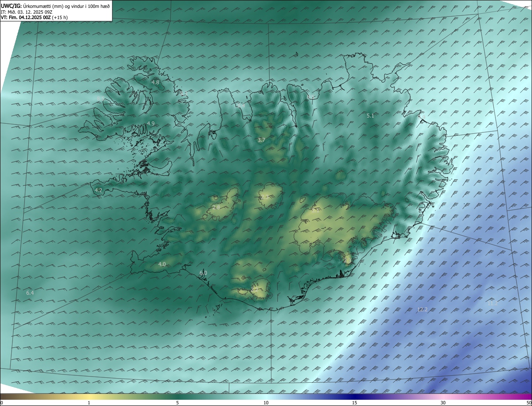Click the 12.2 value label over ocean
The image size is (532, 406).
pos(422,309)
